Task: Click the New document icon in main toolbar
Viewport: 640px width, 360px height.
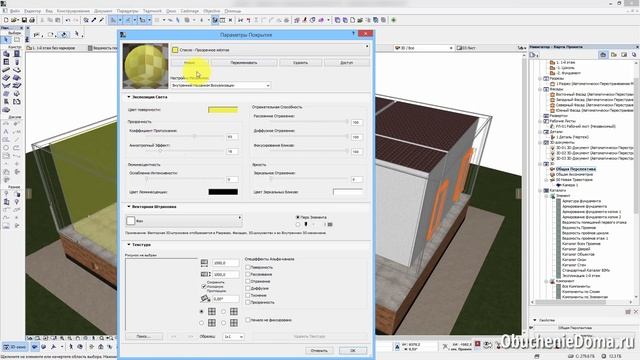Action: [x=6, y=20]
